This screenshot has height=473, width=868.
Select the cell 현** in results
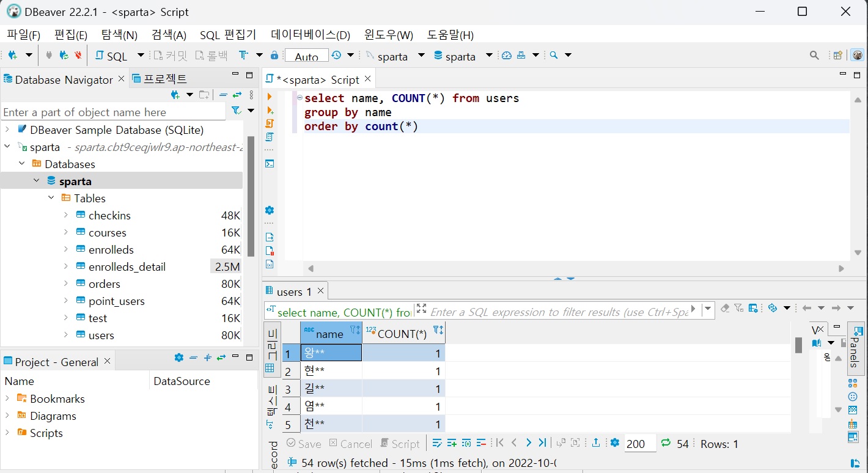coord(331,371)
